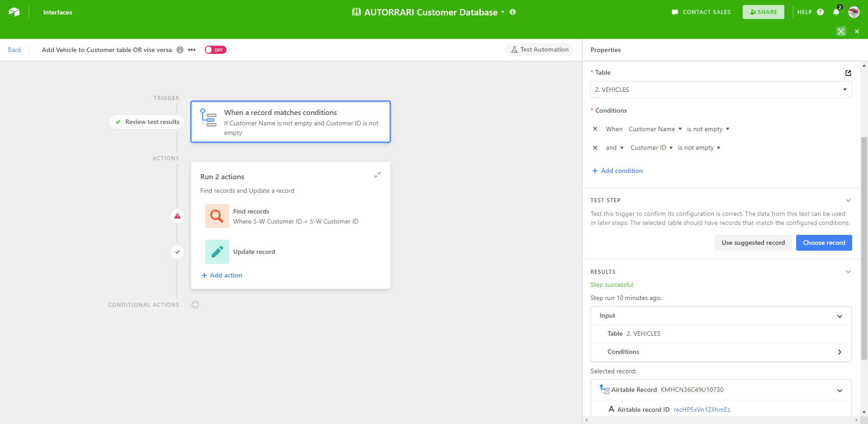Open the Customer ID field dropdown

651,148
